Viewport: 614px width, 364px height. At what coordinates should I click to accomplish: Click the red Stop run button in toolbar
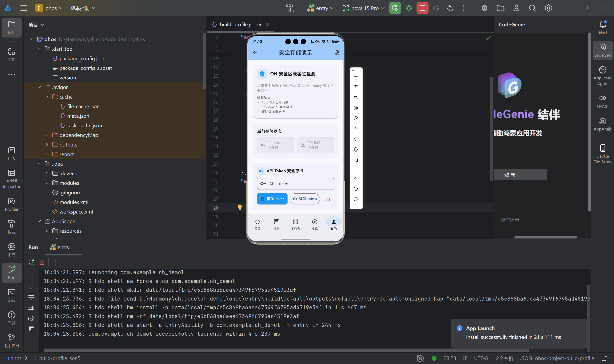(x=422, y=8)
